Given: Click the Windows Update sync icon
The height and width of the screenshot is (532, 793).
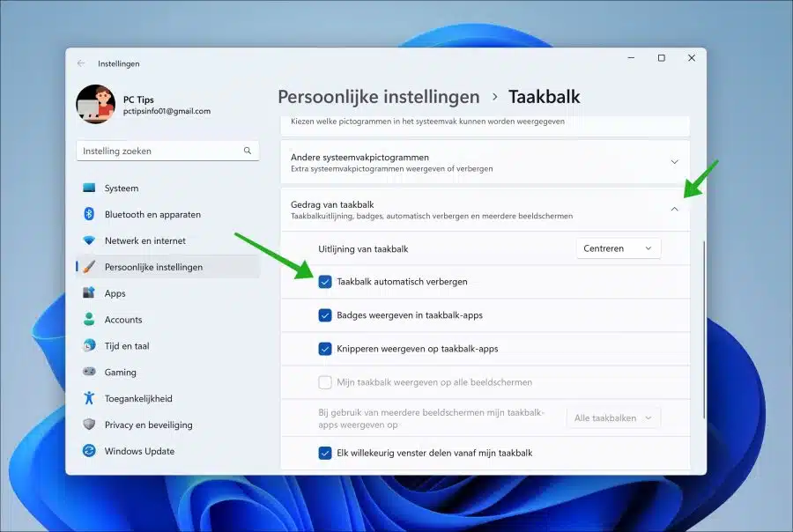Looking at the screenshot, I should pos(89,451).
